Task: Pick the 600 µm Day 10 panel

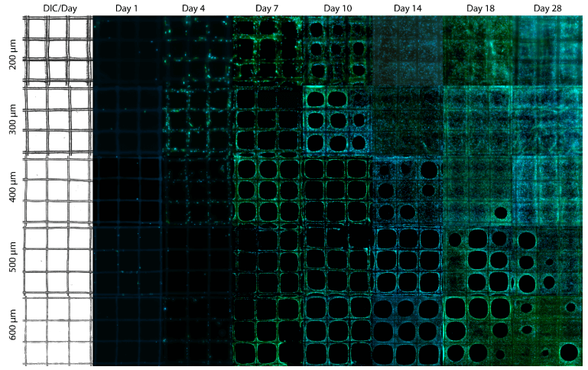Action: pyautogui.click(x=338, y=331)
